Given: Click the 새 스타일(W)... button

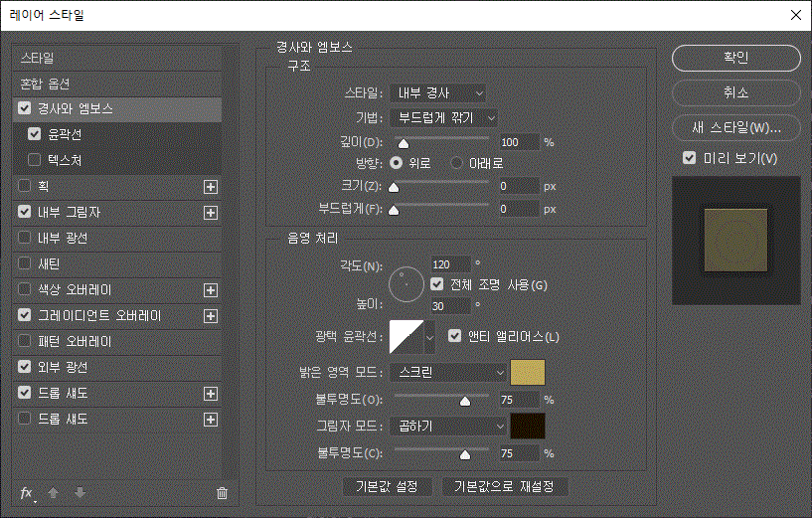Looking at the screenshot, I should 735,127.
